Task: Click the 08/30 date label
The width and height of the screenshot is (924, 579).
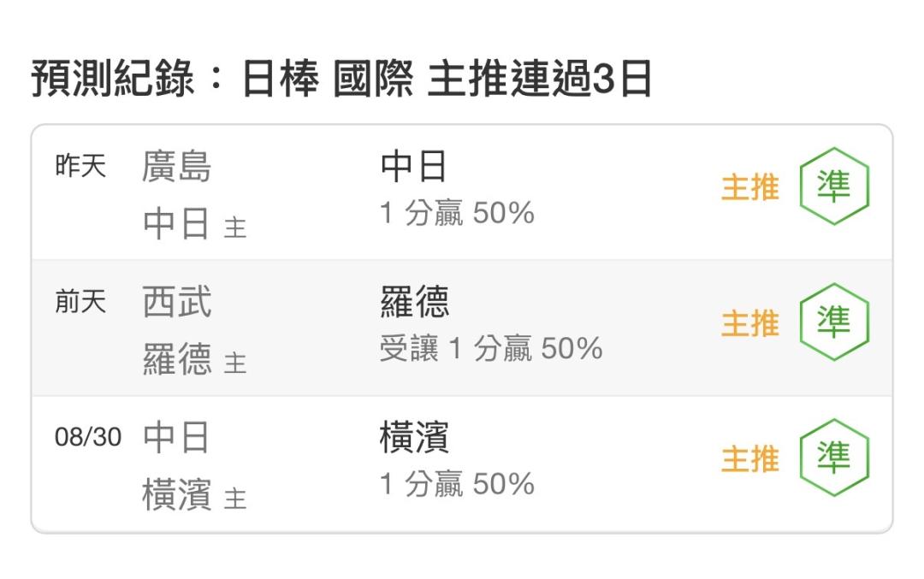Action: pos(88,437)
